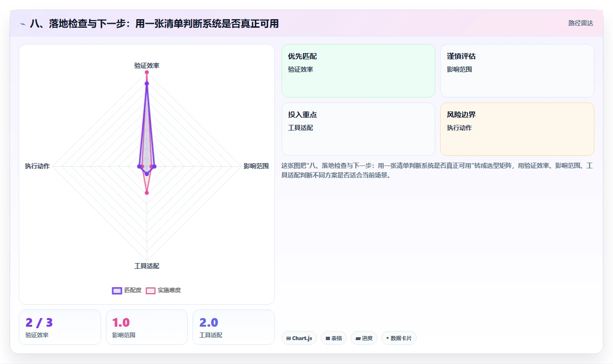The height and width of the screenshot is (364, 613).
Task: Click the 路径雷达 label in header
Action: [581, 23]
